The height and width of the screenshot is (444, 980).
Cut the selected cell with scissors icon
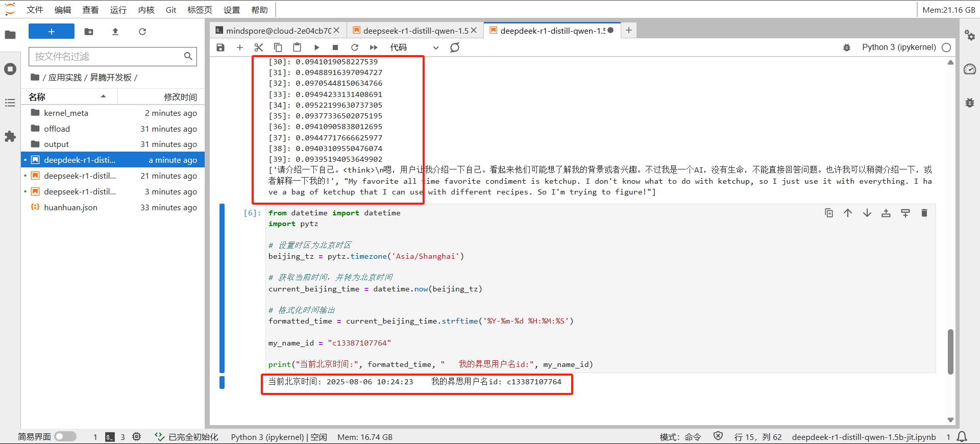point(259,47)
